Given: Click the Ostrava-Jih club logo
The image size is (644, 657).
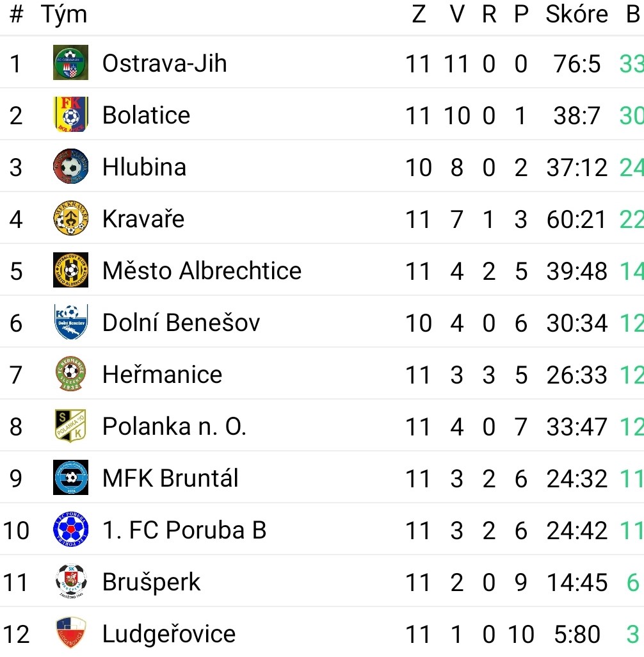Looking at the screenshot, I should 70,62.
